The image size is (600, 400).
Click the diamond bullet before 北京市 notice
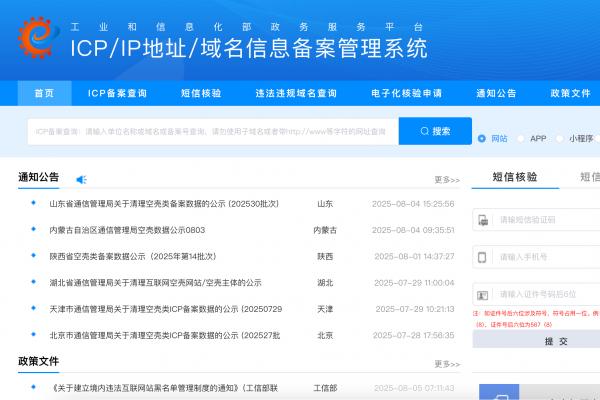pyautogui.click(x=33, y=335)
